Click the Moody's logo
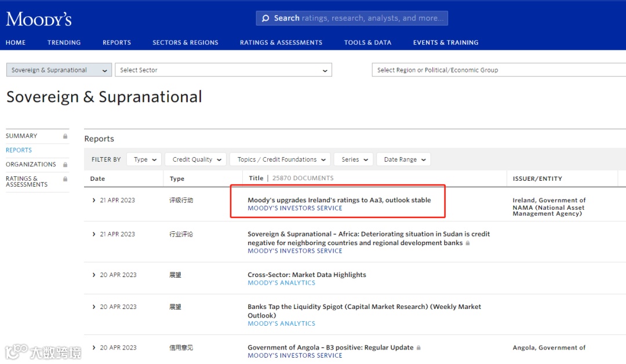Image resolution: width=626 pixels, height=364 pixels. click(39, 19)
